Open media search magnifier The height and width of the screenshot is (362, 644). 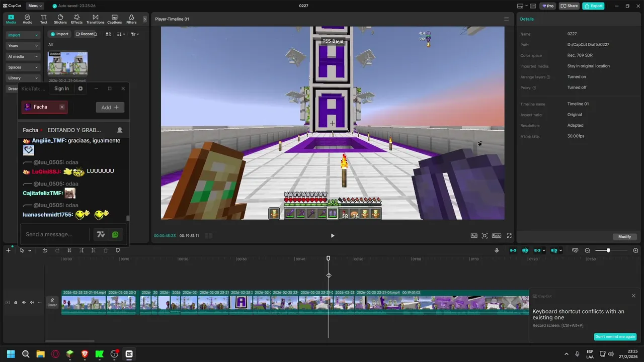click(x=96, y=34)
